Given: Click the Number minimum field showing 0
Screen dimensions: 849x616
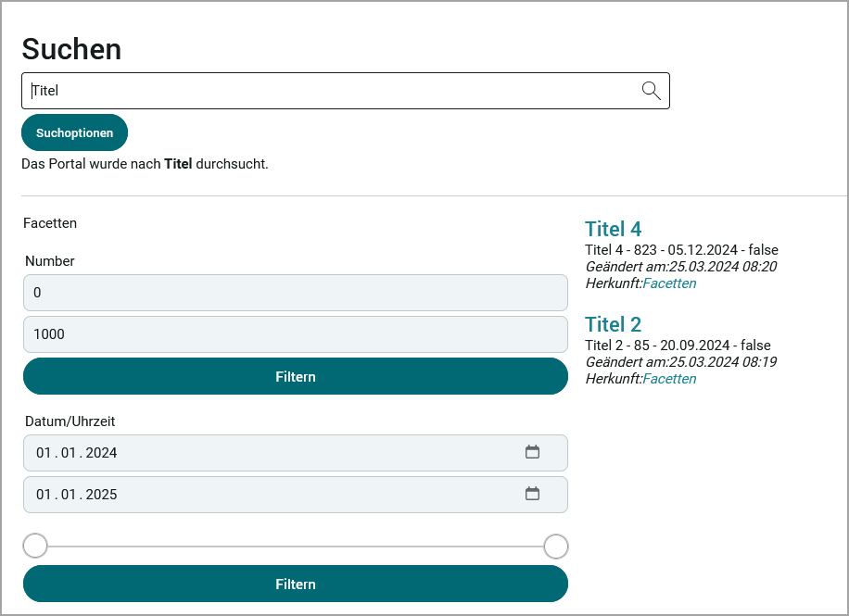Looking at the screenshot, I should (295, 293).
